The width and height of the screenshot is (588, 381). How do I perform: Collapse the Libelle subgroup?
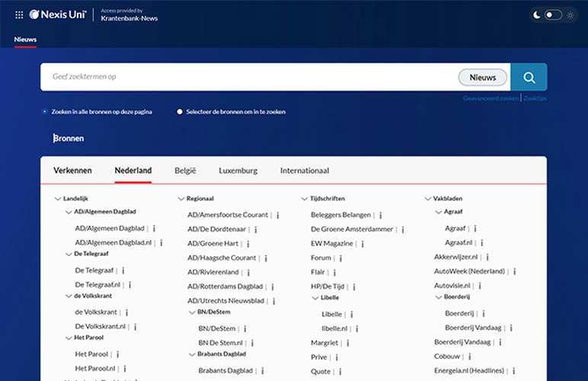[x=315, y=298]
